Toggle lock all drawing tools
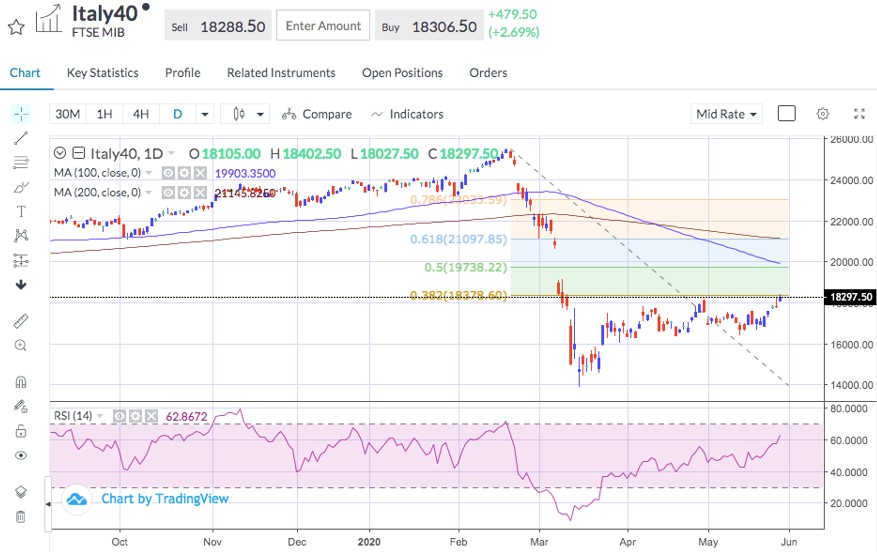 tap(21, 431)
